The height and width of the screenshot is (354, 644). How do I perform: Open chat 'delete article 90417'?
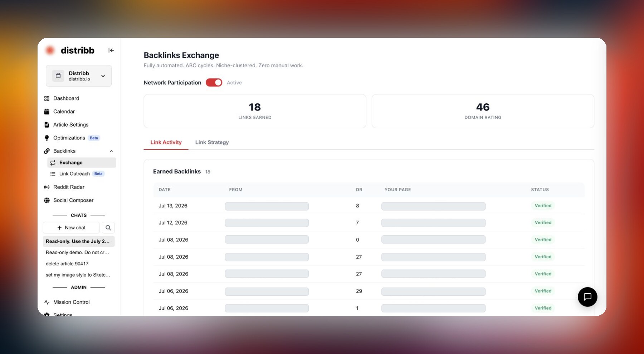(x=67, y=264)
